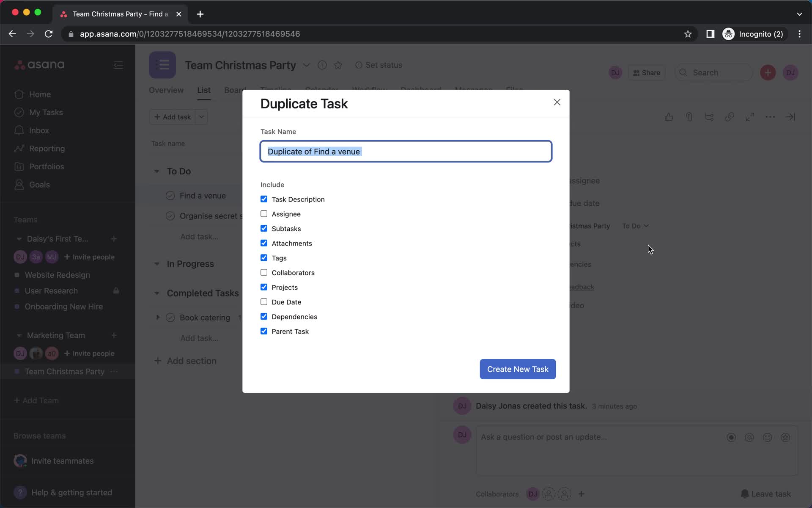Click the Task Name input field

tap(406, 152)
